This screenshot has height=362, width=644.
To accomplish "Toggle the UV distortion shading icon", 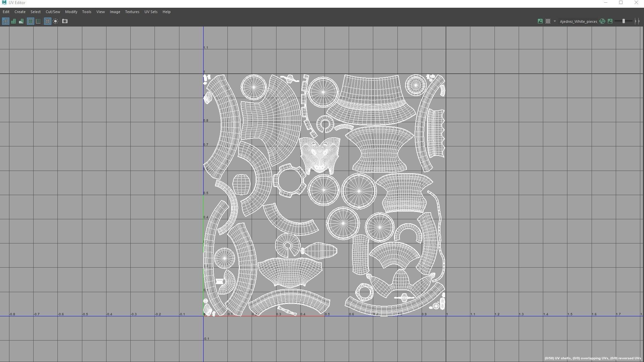I will pos(21,21).
